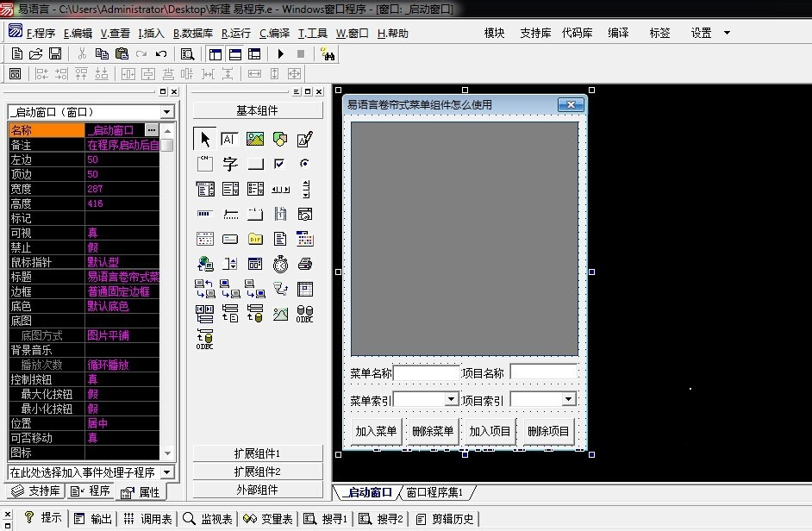Collapse the 基本组件 component group header
This screenshot has width=812, height=531.
pyautogui.click(x=258, y=110)
